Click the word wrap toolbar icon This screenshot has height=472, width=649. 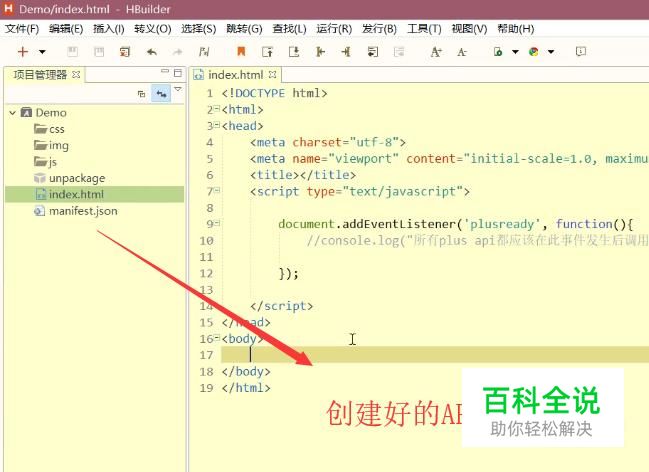coord(373,52)
